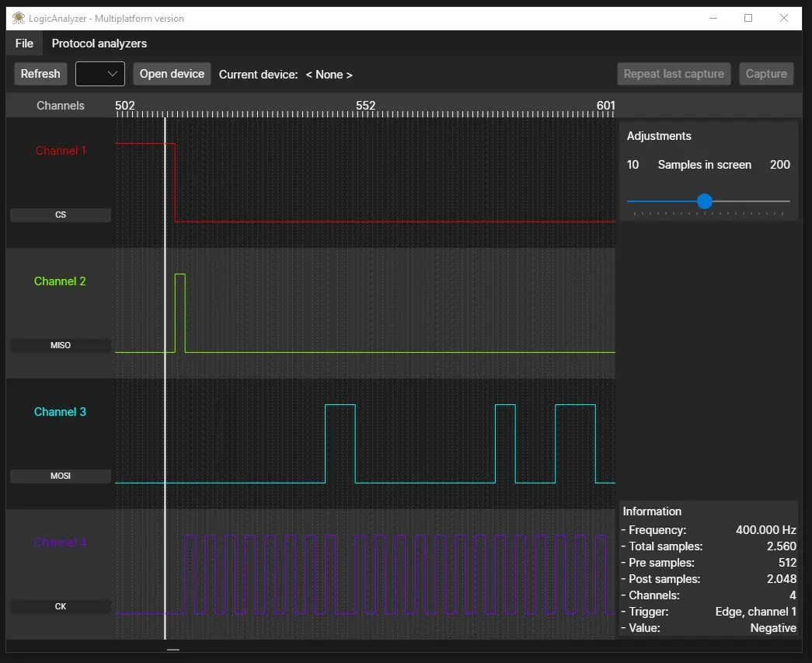The height and width of the screenshot is (663, 812).
Task: Click the purple Channel 4 label
Action: coord(60,543)
